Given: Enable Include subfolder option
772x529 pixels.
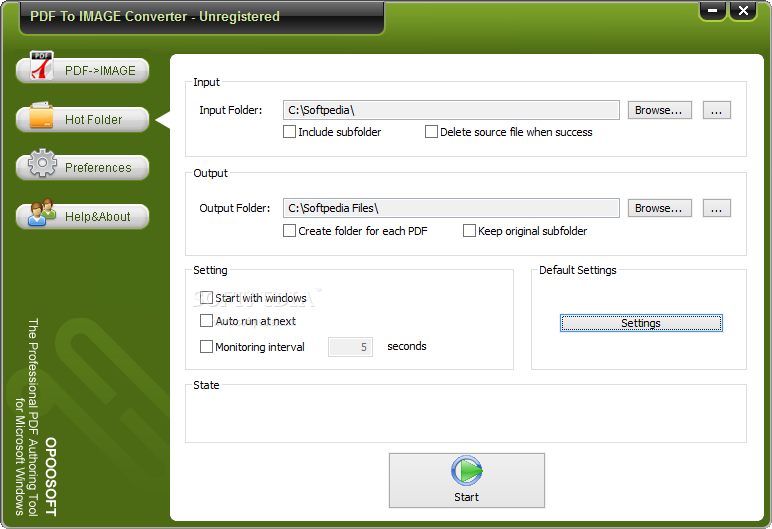Looking at the screenshot, I should coord(290,132).
